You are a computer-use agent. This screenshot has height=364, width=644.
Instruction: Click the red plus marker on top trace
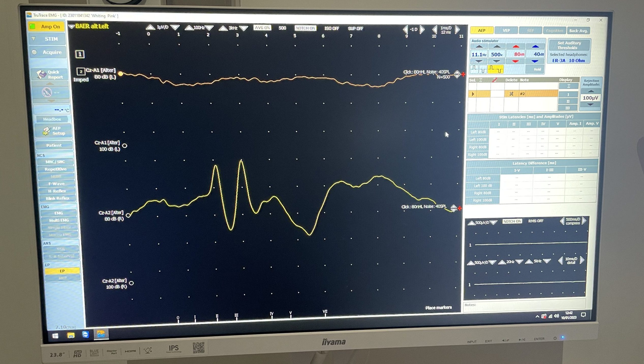[x=463, y=74]
